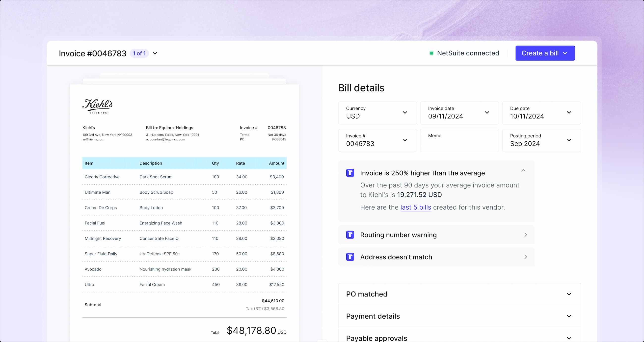Open the Invoice # 0046783 dropdown field

click(x=377, y=140)
